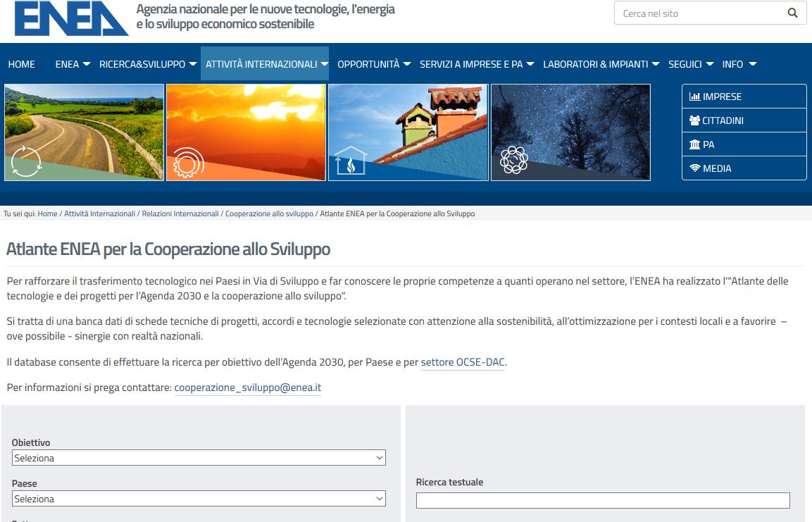This screenshot has width=812, height=522.
Task: Open the colorful rooftop house thumbnail
Action: [x=408, y=132]
